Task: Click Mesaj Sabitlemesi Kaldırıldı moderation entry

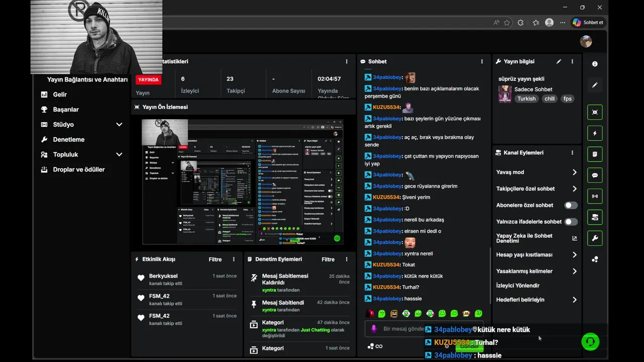Action: pos(300,283)
